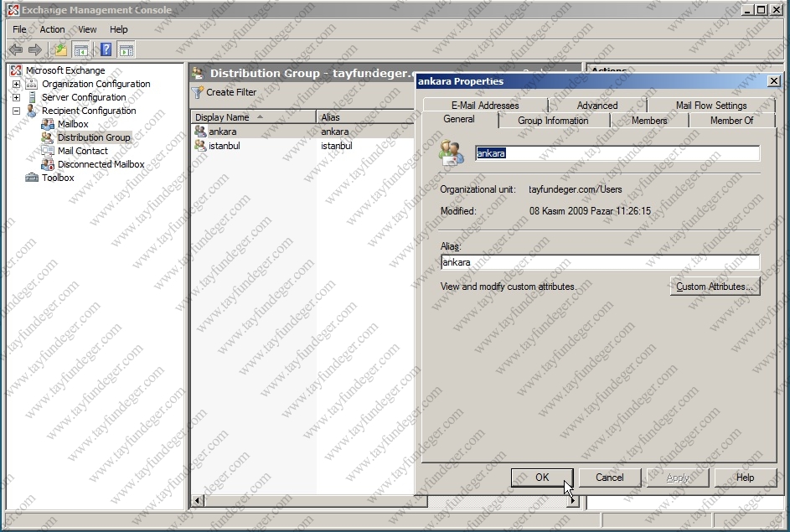Screen dimensions: 790x532
Task: Click the Apply button
Action: click(678, 478)
